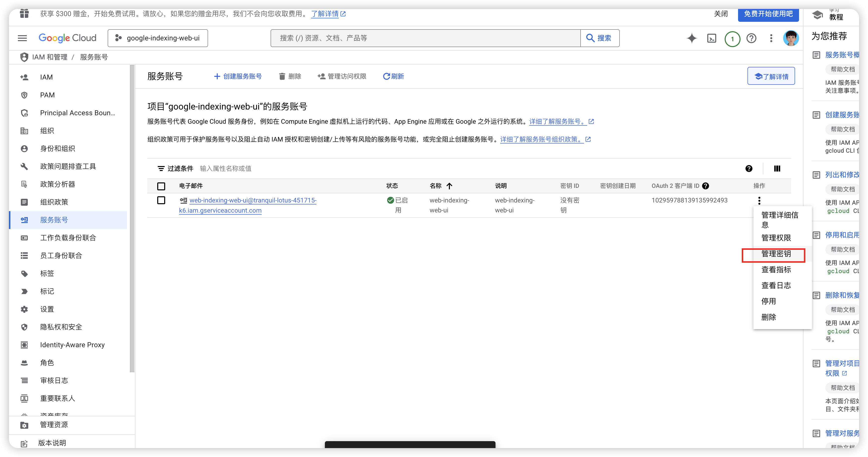
Task: Open 审核日志 sidebar item
Action: (x=68, y=381)
